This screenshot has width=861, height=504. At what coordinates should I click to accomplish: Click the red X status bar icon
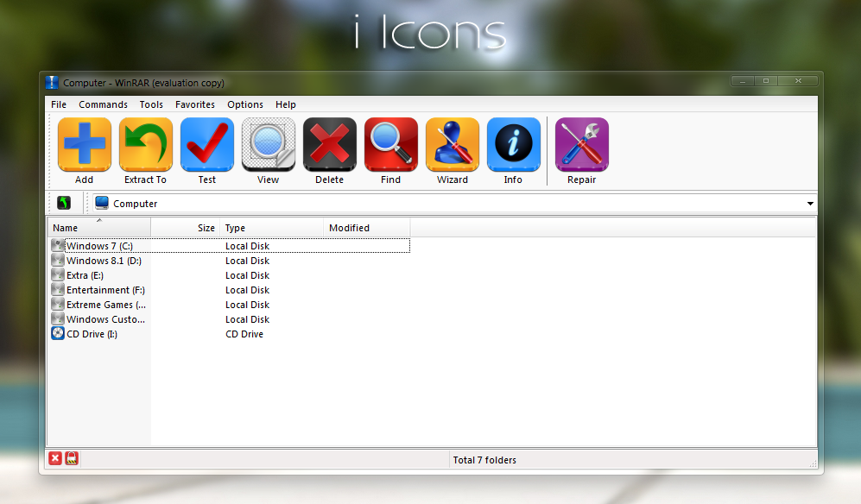tap(55, 458)
